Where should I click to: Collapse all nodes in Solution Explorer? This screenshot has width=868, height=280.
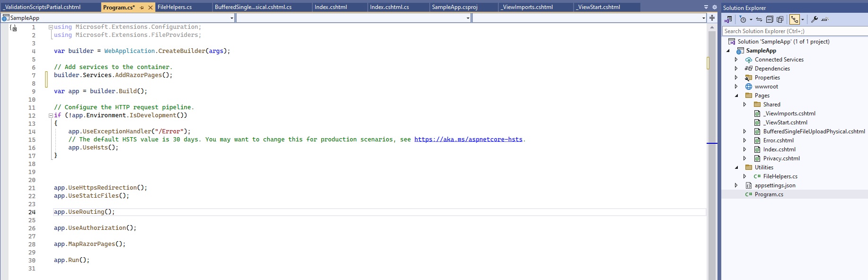770,19
